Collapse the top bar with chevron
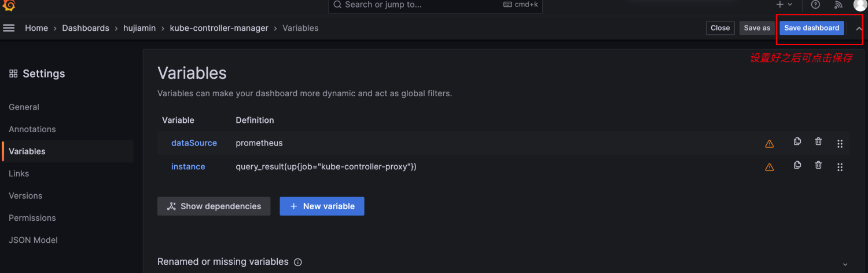Screen dimensions: 868x273 tap(859, 28)
